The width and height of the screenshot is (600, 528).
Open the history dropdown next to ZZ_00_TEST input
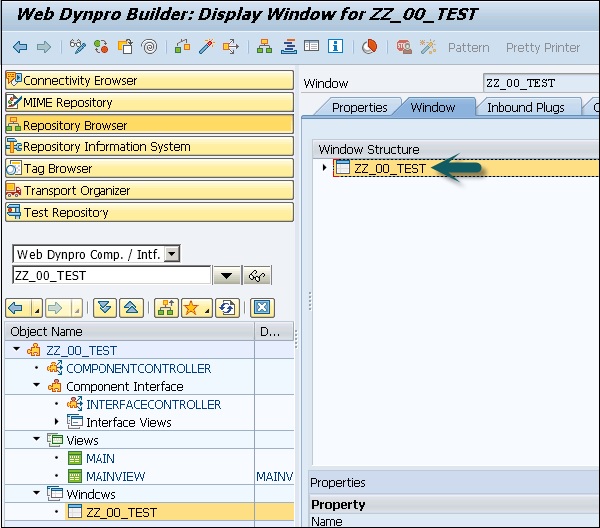tap(226, 276)
